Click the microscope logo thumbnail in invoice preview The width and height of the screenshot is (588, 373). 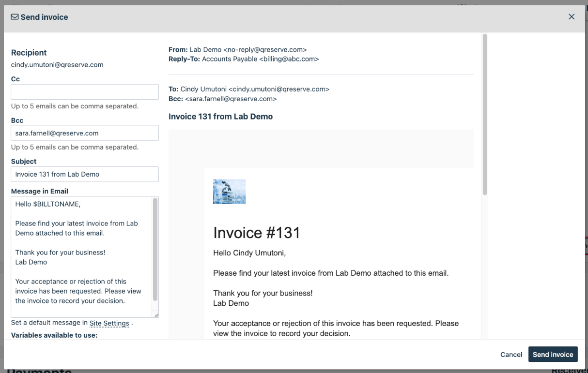[229, 191]
